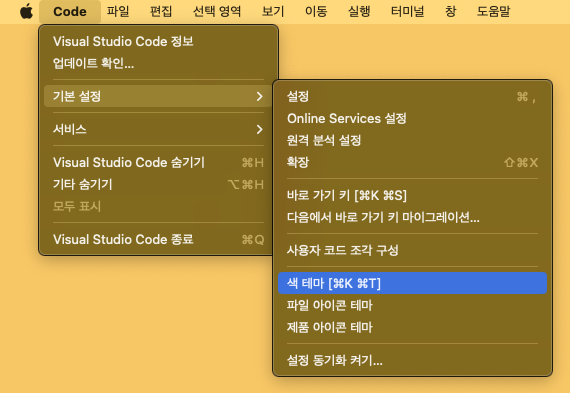The height and width of the screenshot is (393, 570).
Task: Select 색 테마 [⌘K ⌘T]
Action: (412, 283)
